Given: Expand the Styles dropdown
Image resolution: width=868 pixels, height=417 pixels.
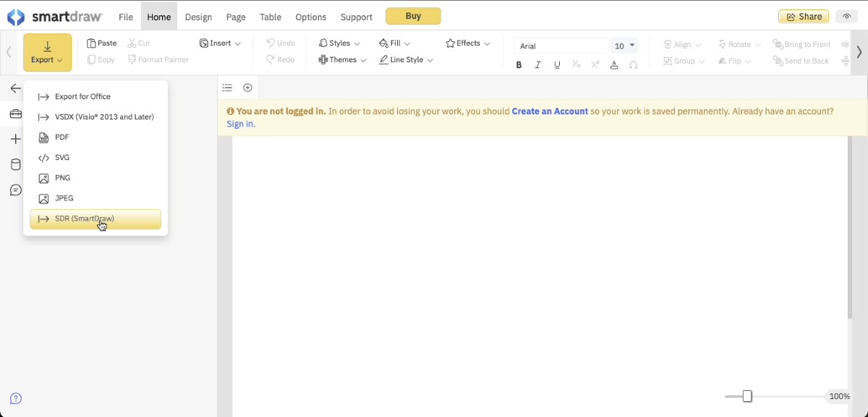Looking at the screenshot, I should click(x=339, y=43).
